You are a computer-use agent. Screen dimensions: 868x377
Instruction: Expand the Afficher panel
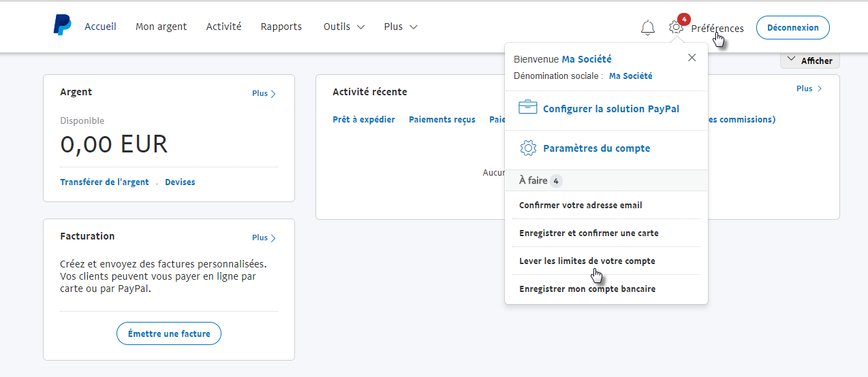coord(810,61)
